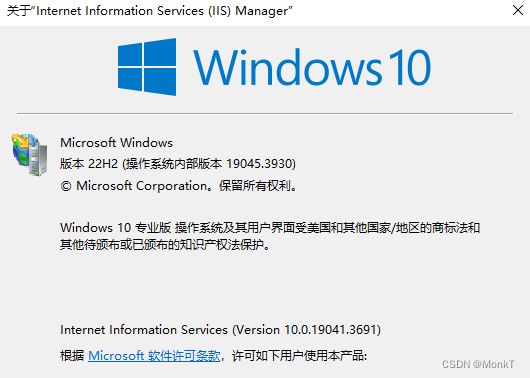
Task: Click the line starting with 其他待颁布或已颁布
Action: (x=166, y=244)
